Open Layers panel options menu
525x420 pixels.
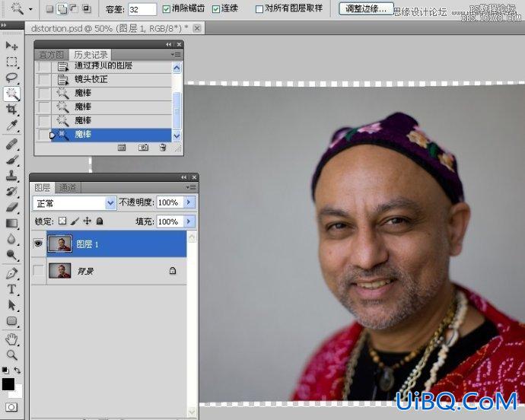tap(191, 188)
